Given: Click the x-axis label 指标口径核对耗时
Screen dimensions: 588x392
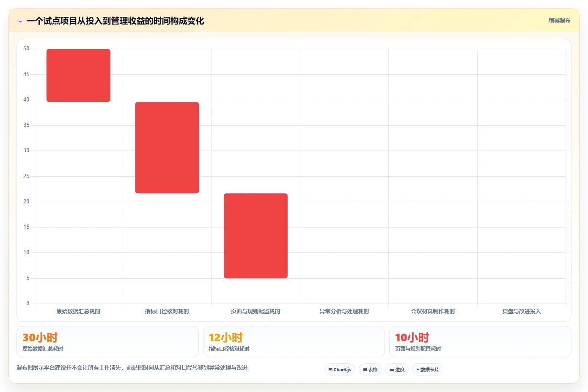Looking at the screenshot, I should [167, 311].
